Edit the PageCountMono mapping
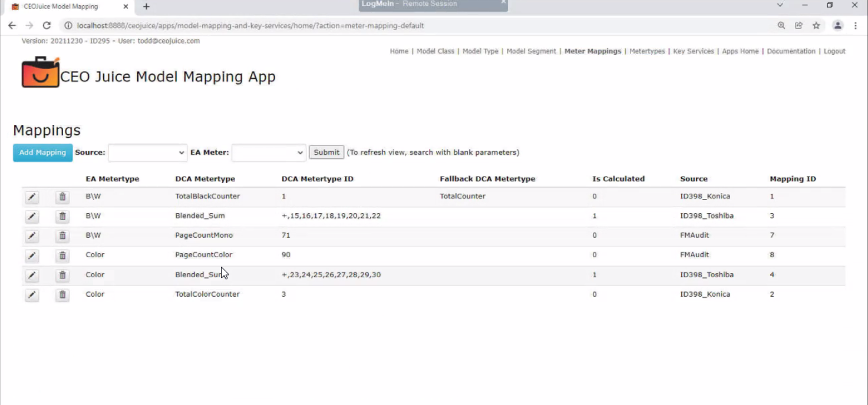This screenshot has width=868, height=405. click(32, 236)
